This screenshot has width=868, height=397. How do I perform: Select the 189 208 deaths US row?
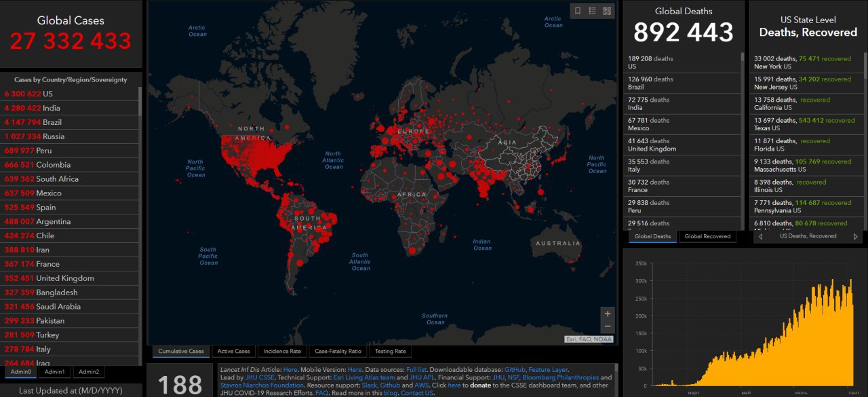point(682,62)
